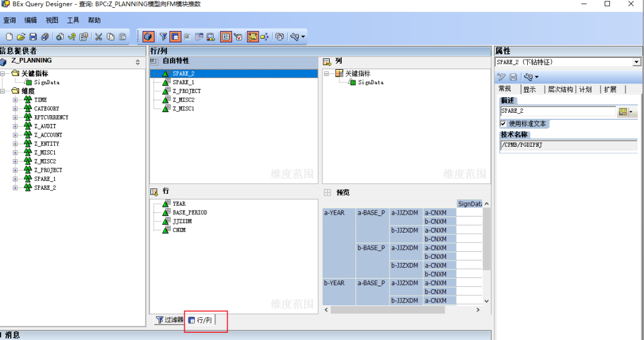Click the Tasks checklist toolbar icon

pos(238,37)
